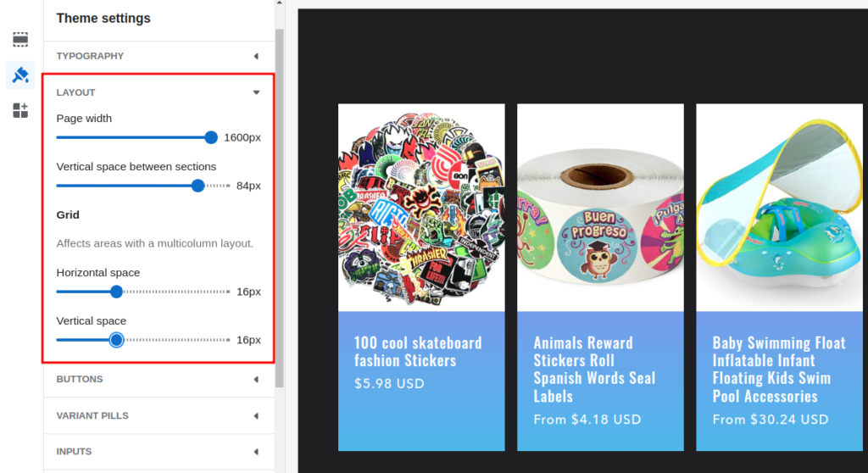Click the scroll-up arrow of settings panel
868x473 pixels.
tap(279, 3)
